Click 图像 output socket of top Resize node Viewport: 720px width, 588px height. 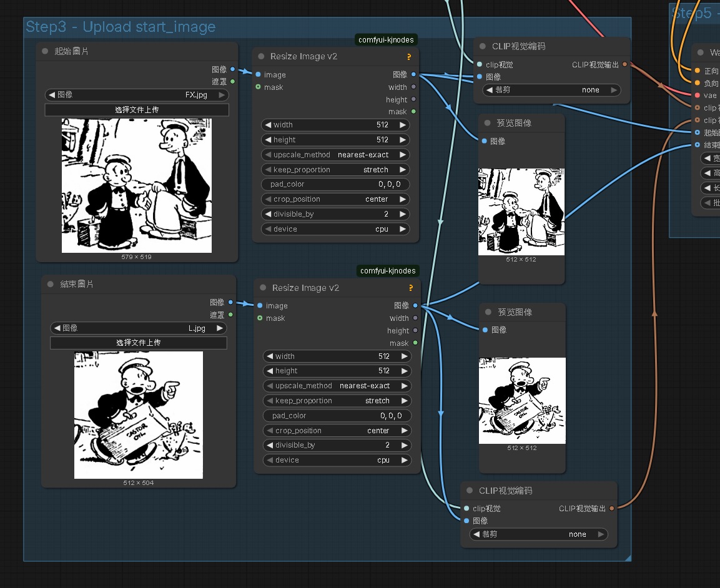click(x=414, y=74)
